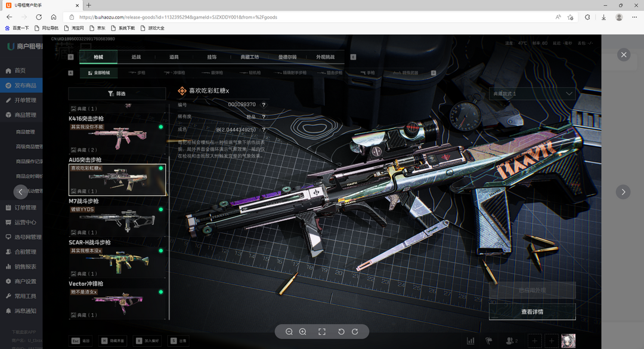Viewport: 644px width, 349px height.
Task: Toggle fullscreen view of the preview image
Action: coord(322,332)
